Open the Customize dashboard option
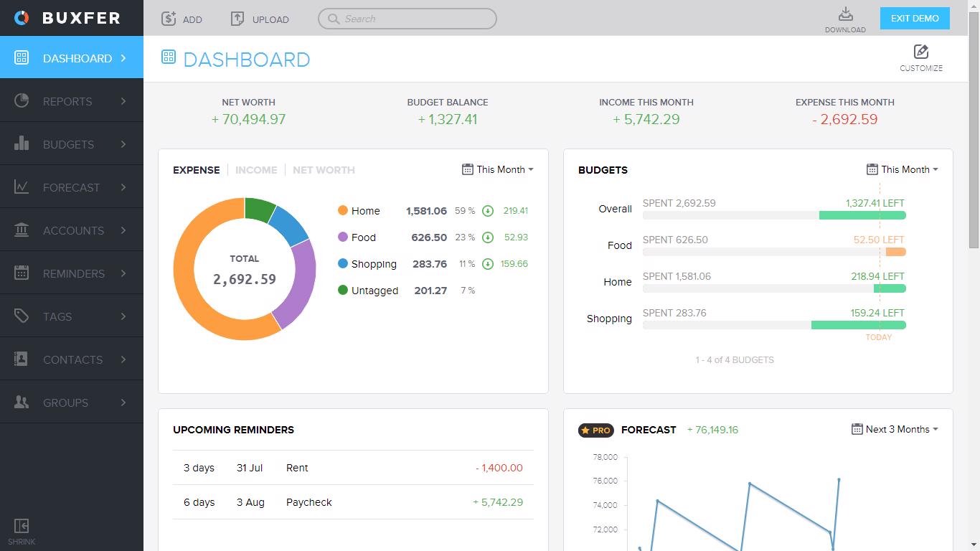The image size is (980, 551). click(x=920, y=57)
